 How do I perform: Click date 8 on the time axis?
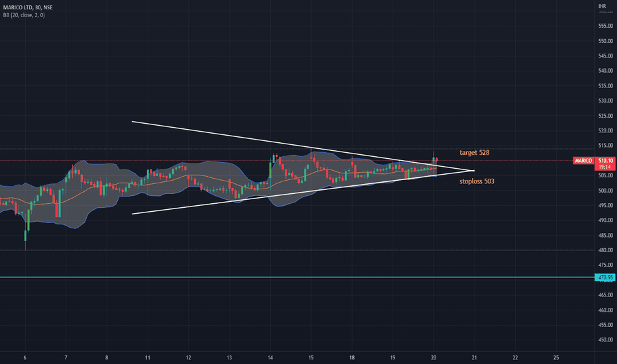(107, 357)
